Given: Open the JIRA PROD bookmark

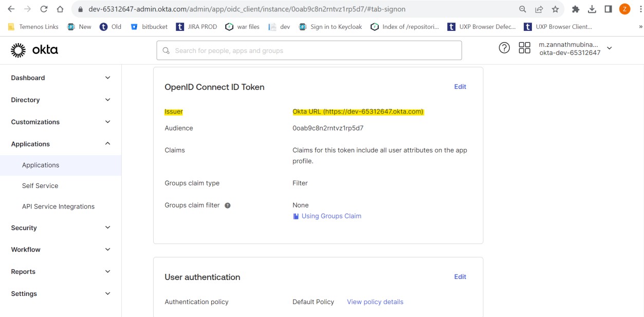Looking at the screenshot, I should (x=196, y=27).
